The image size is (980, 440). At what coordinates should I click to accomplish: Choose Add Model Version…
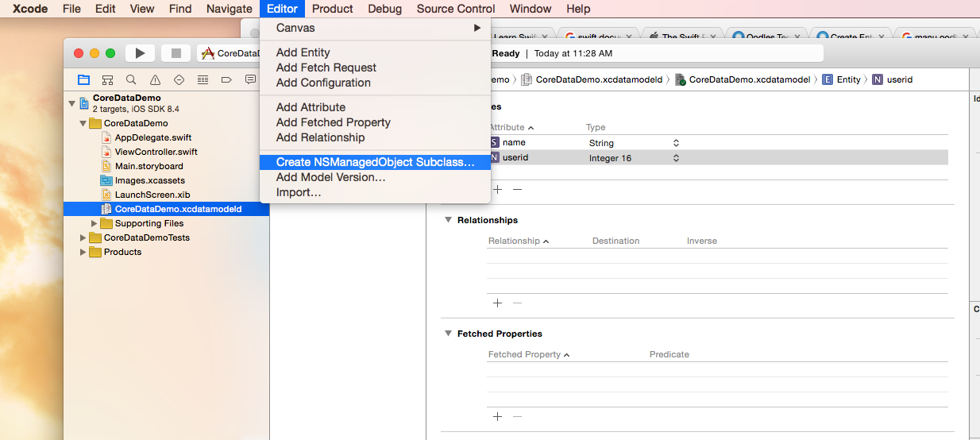click(376, 177)
